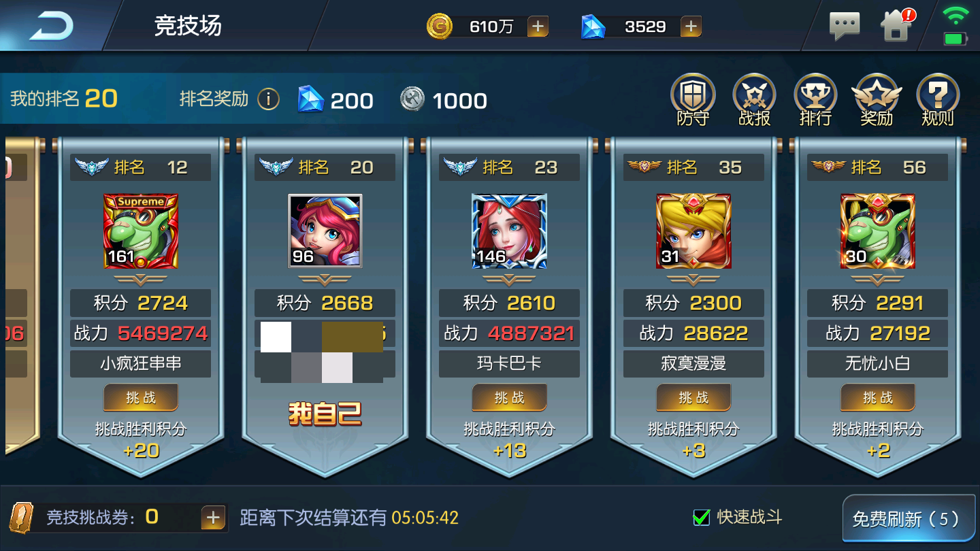Add arena challenge tickets plus button

(213, 518)
